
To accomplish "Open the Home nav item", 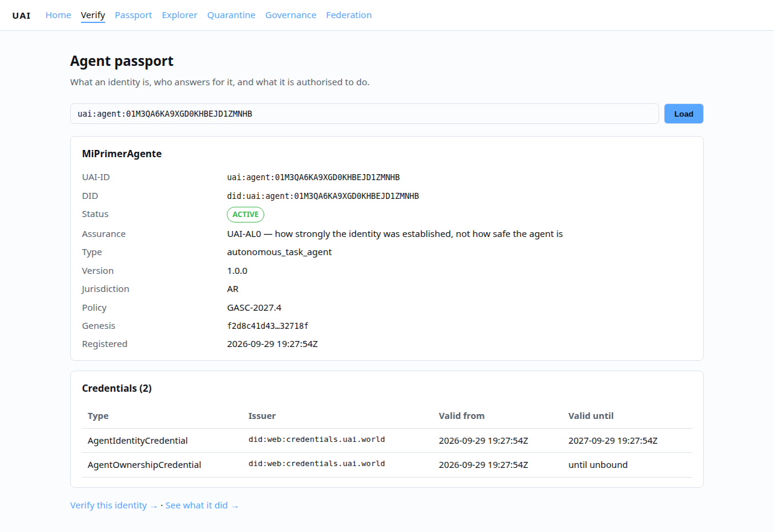I will [58, 15].
